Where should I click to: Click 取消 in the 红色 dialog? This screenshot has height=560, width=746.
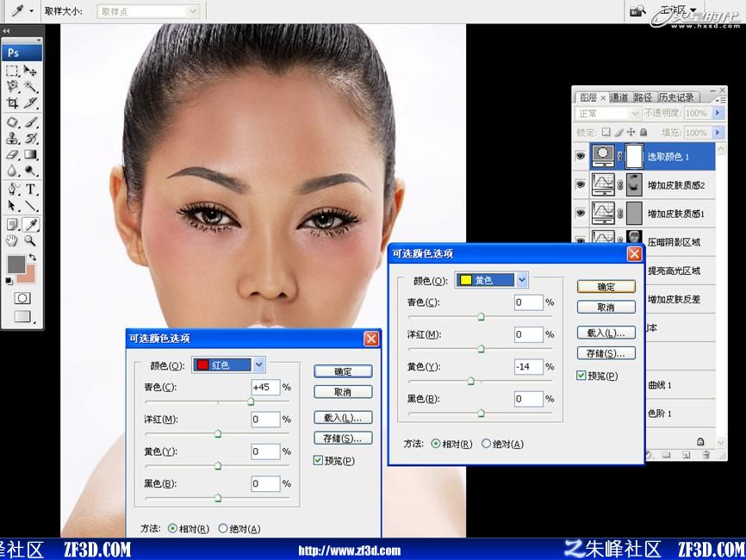(x=343, y=392)
